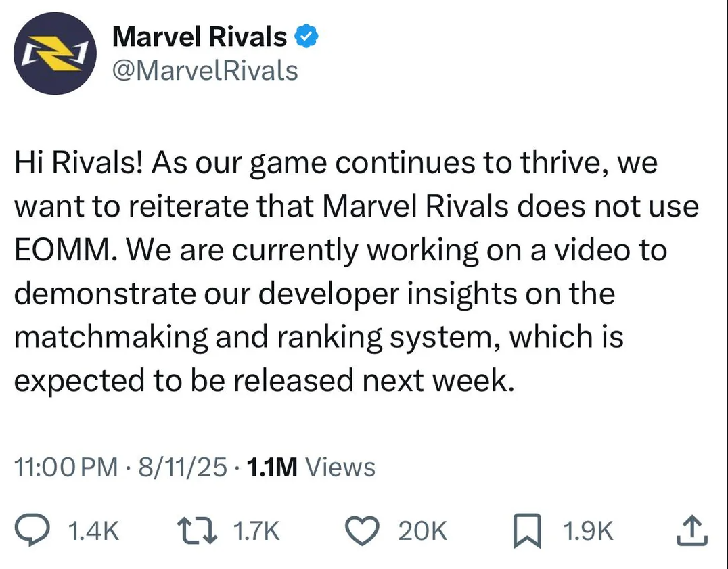The height and width of the screenshot is (569, 728).
Task: View the 1.1M Views analytics
Action: tap(311, 467)
